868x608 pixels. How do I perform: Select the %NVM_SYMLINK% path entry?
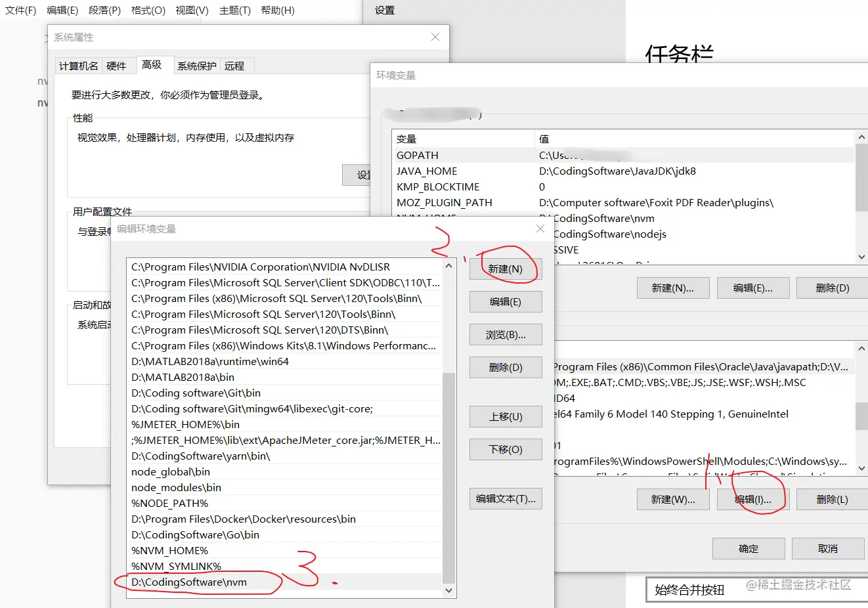pyautogui.click(x=285, y=567)
